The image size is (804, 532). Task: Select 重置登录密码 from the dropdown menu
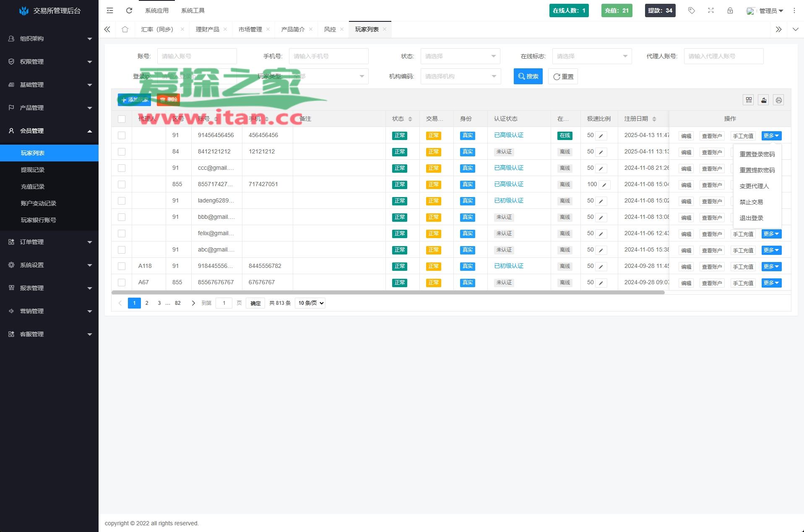[757, 154]
